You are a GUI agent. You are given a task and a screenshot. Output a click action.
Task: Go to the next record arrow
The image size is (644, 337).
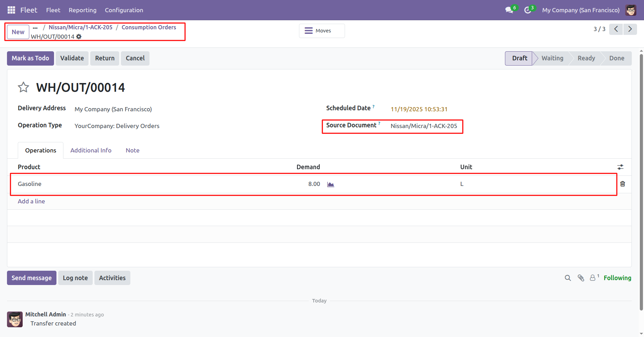coord(630,29)
